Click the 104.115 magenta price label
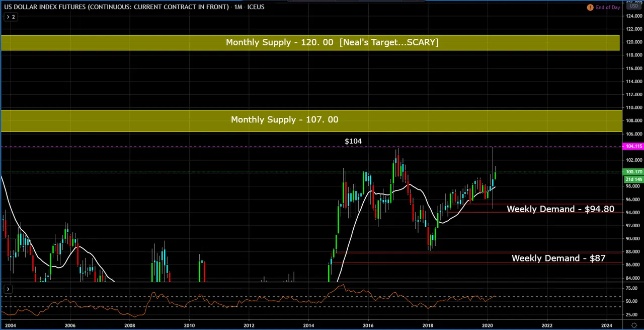This screenshot has width=644, height=330. pos(633,146)
